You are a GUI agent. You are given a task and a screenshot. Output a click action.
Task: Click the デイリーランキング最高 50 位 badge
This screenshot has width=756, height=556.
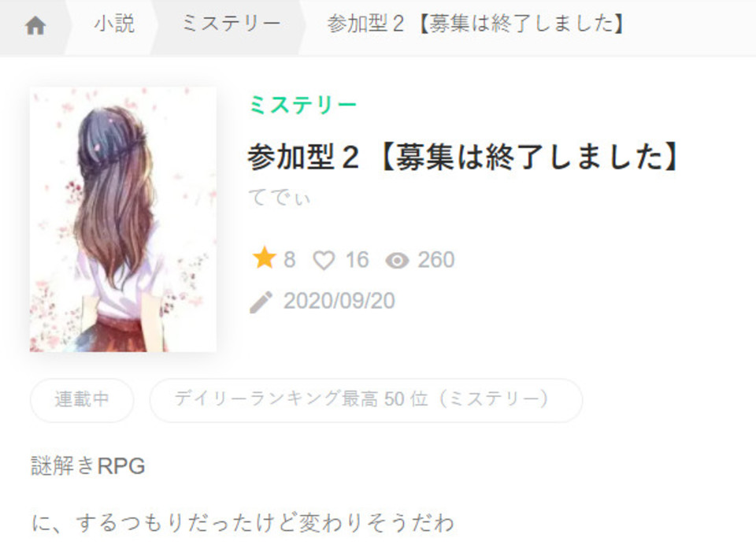click(x=366, y=400)
